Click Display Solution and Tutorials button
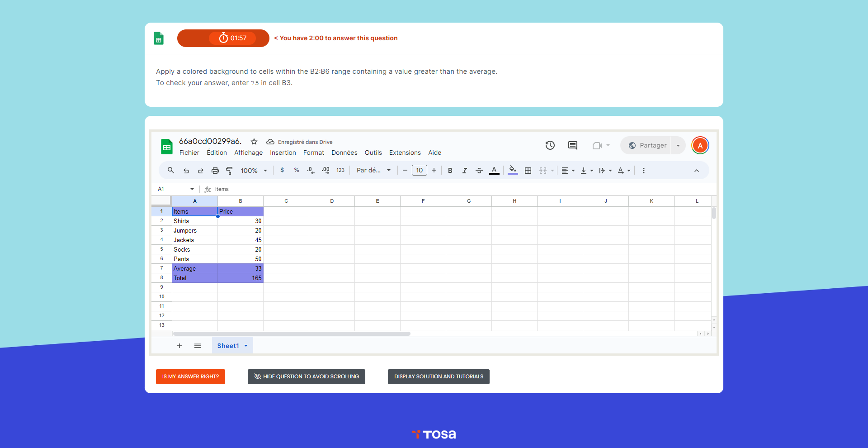The width and height of the screenshot is (868, 448). point(439,377)
